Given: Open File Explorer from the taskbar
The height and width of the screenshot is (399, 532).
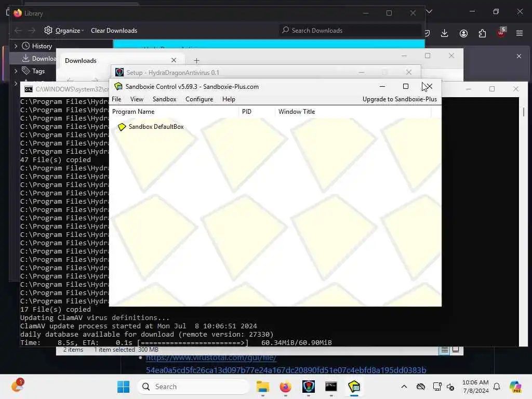Looking at the screenshot, I should (x=262, y=387).
